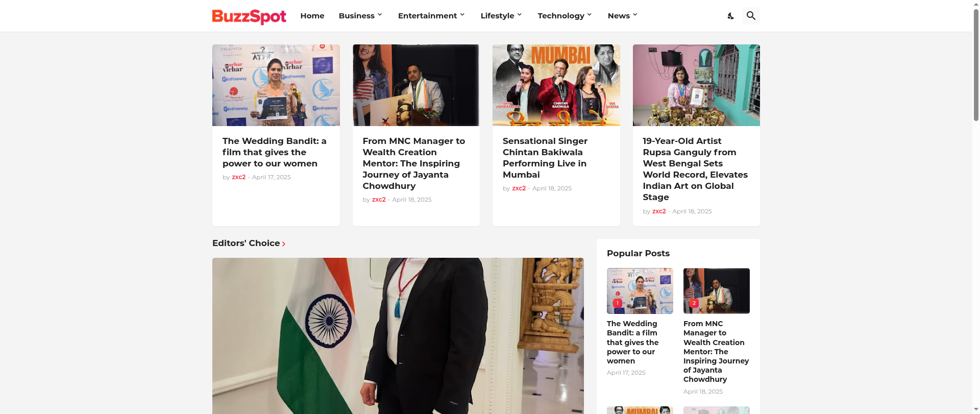Open popular post 2 thumbnail
The image size is (980, 414).
pyautogui.click(x=717, y=291)
